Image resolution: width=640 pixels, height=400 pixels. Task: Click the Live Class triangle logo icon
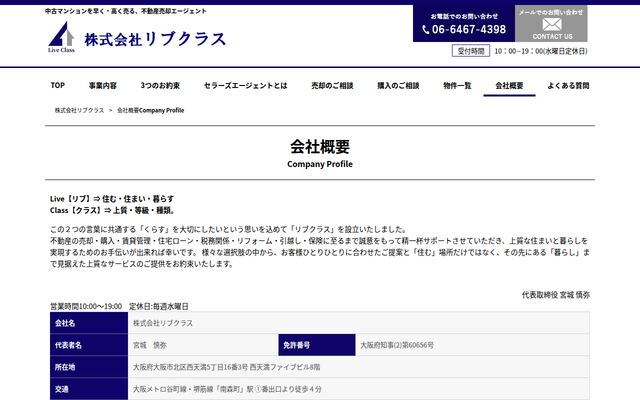pyautogui.click(x=61, y=37)
